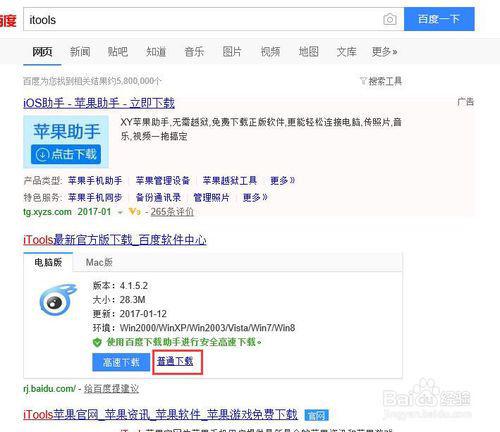500x432 pixels.
Task: Open the 贴吧 tab
Action: [x=118, y=52]
